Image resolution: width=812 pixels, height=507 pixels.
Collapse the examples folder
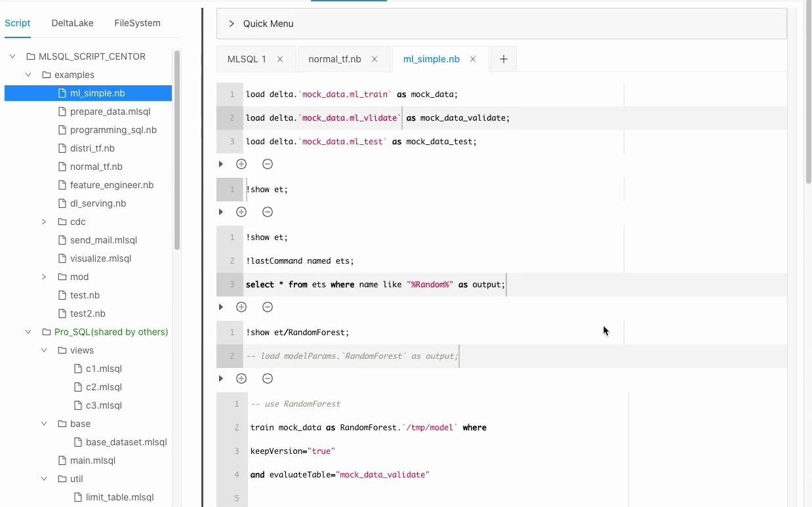(28, 74)
